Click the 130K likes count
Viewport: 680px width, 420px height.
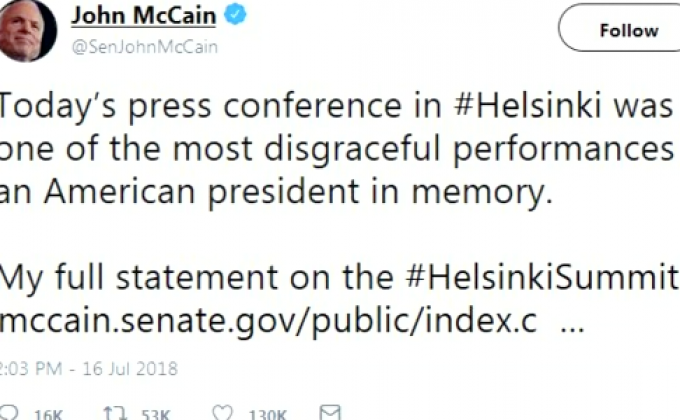(268, 414)
